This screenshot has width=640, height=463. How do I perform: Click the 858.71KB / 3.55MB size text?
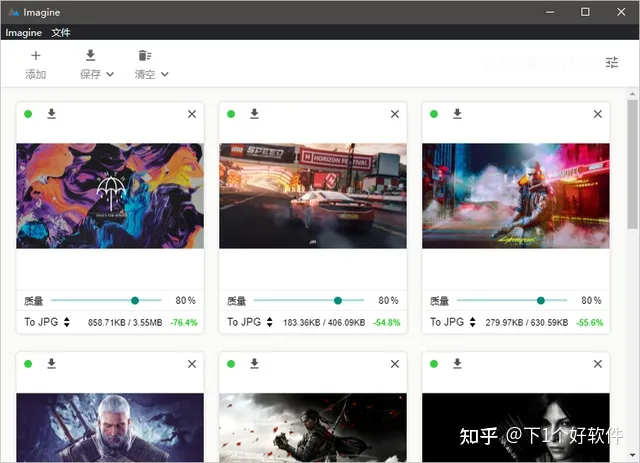tap(125, 323)
